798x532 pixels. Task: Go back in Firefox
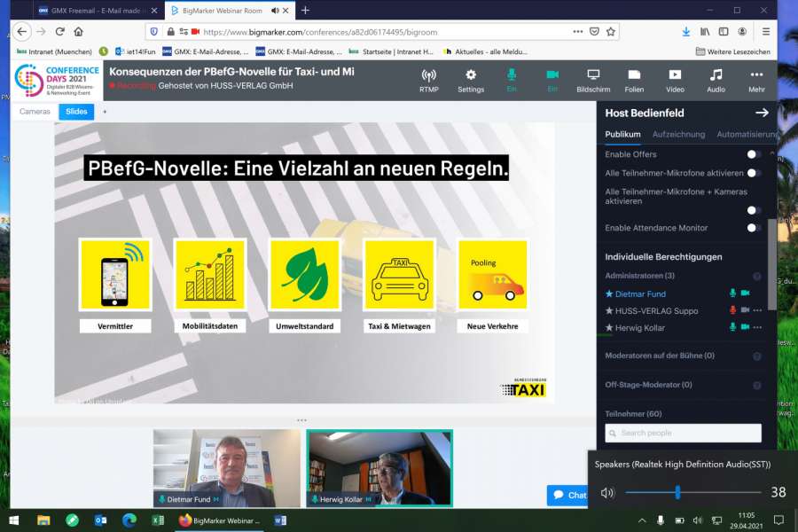click(x=21, y=32)
